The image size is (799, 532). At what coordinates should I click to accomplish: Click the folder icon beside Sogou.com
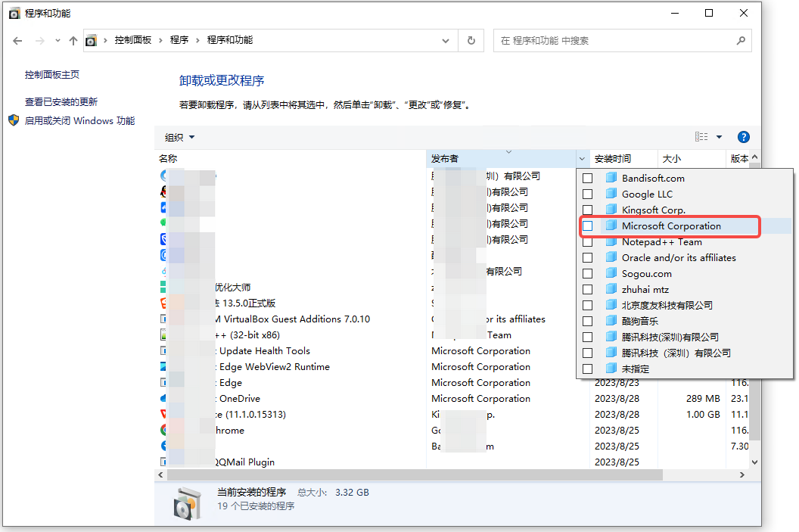coord(611,273)
